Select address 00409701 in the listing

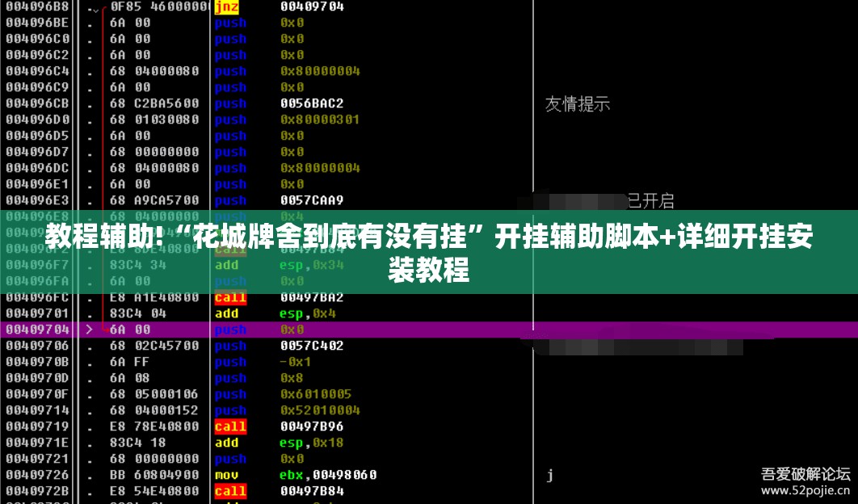pos(38,313)
